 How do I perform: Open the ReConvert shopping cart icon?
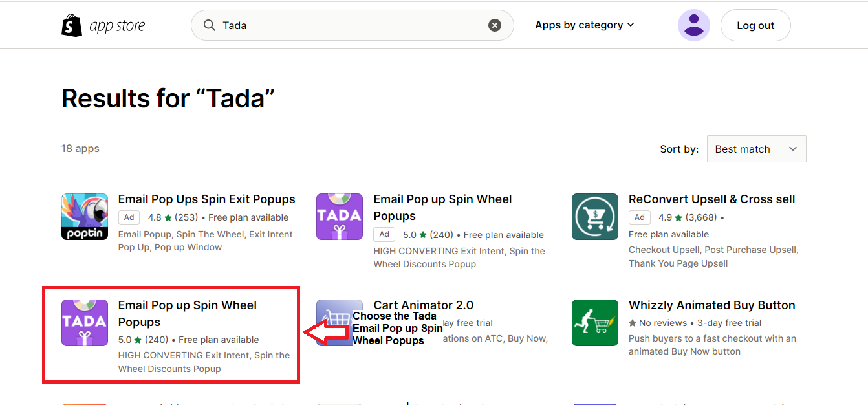(595, 217)
